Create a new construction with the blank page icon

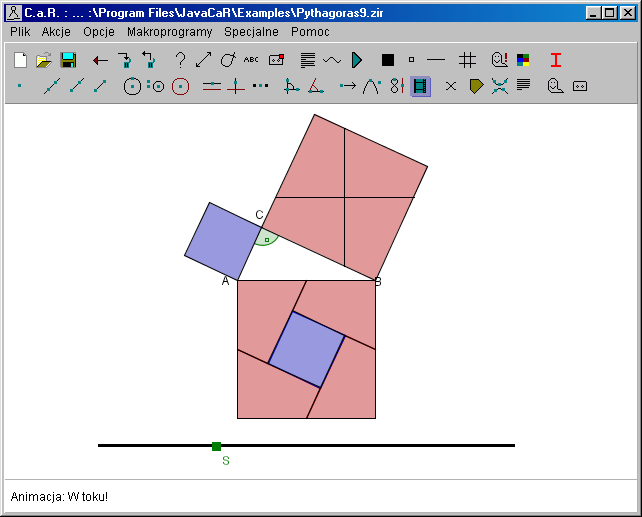[20, 60]
